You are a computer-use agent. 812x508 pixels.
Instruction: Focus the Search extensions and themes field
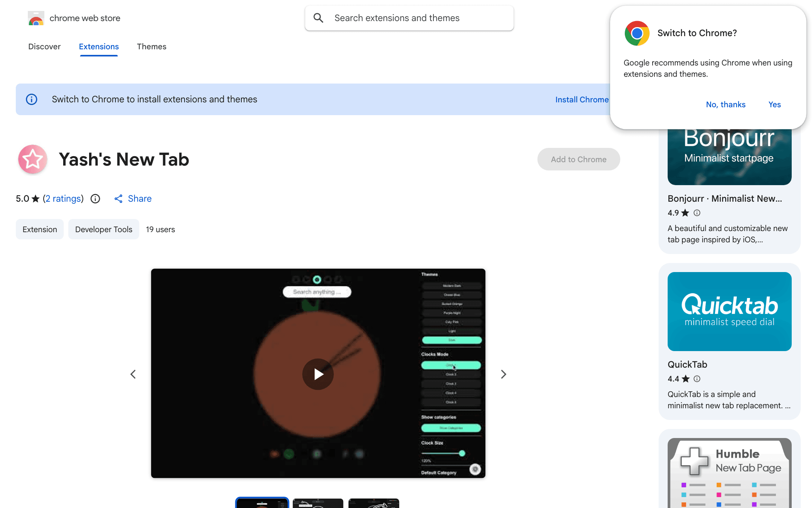click(409, 18)
